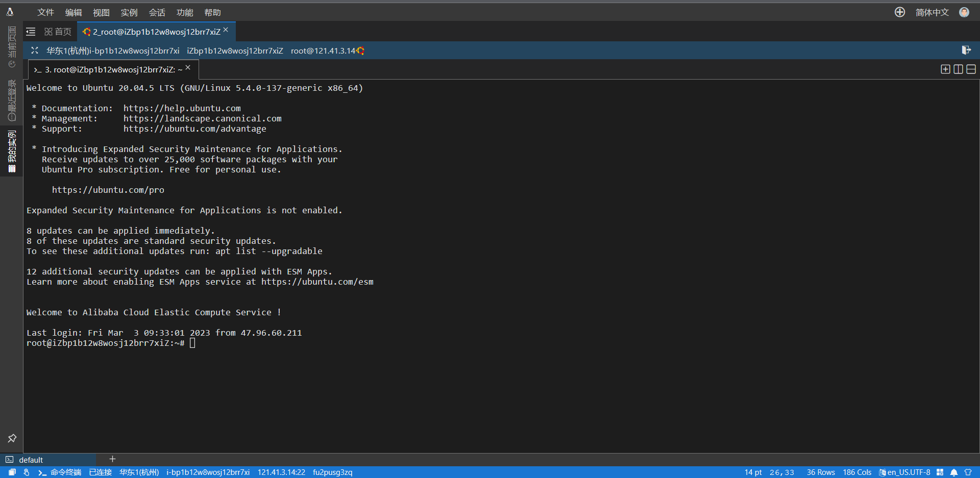Image resolution: width=980 pixels, height=478 pixels.
Task: Open the 我的实例 sidebar panel
Action: [12, 152]
